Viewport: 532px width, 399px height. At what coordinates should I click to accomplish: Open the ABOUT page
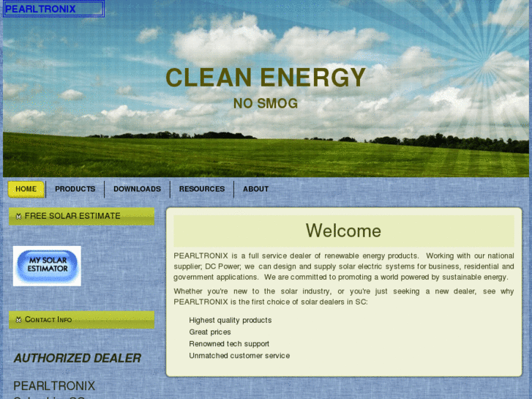pos(255,189)
